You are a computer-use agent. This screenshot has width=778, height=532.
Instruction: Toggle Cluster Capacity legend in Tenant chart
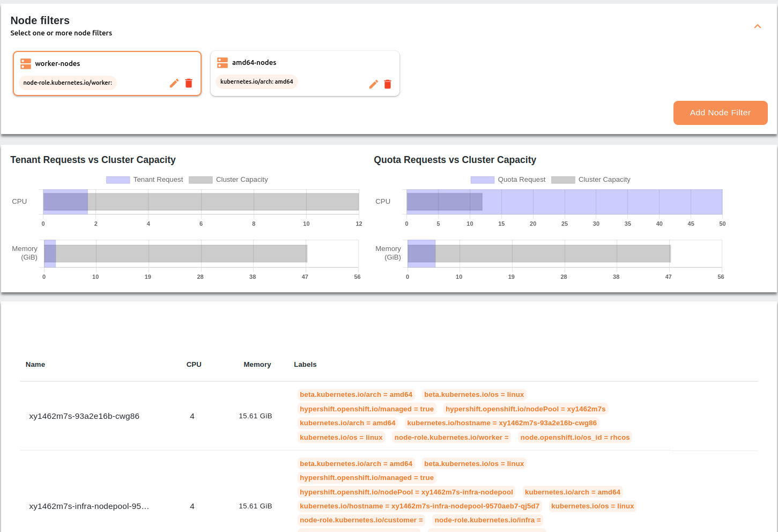tap(228, 180)
